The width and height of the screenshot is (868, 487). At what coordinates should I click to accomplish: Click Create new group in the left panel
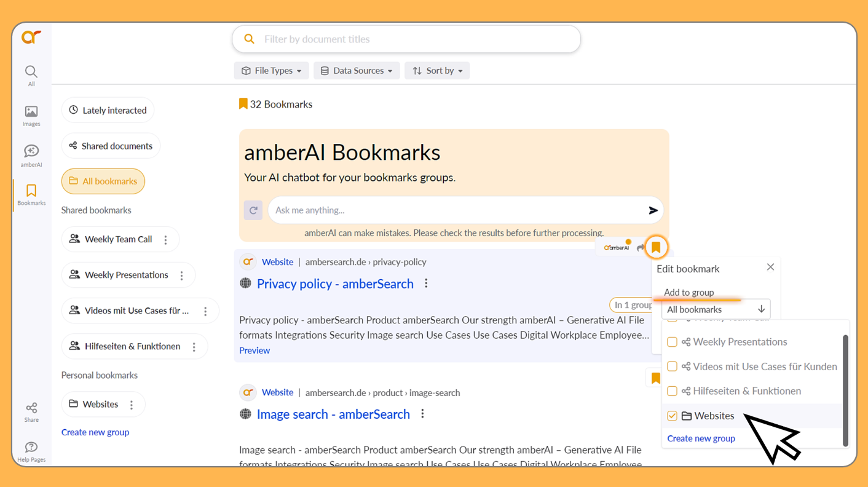tap(95, 432)
